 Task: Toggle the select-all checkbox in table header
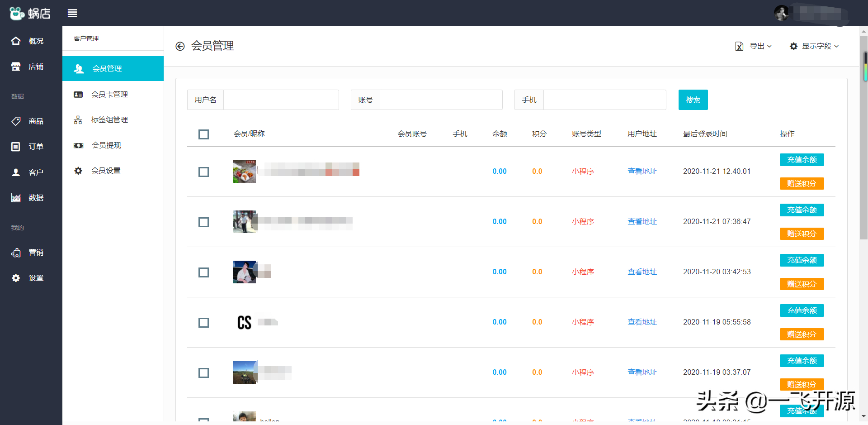point(203,134)
